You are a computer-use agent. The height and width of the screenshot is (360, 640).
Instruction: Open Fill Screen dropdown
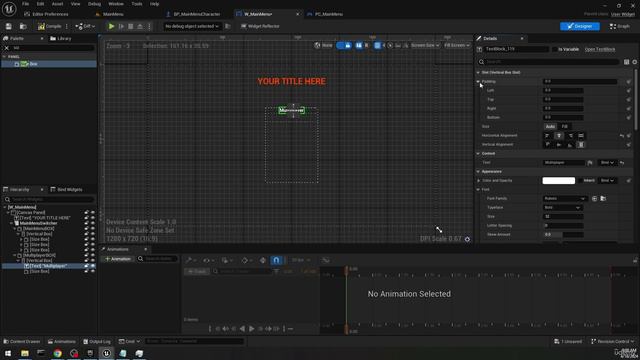point(456,45)
